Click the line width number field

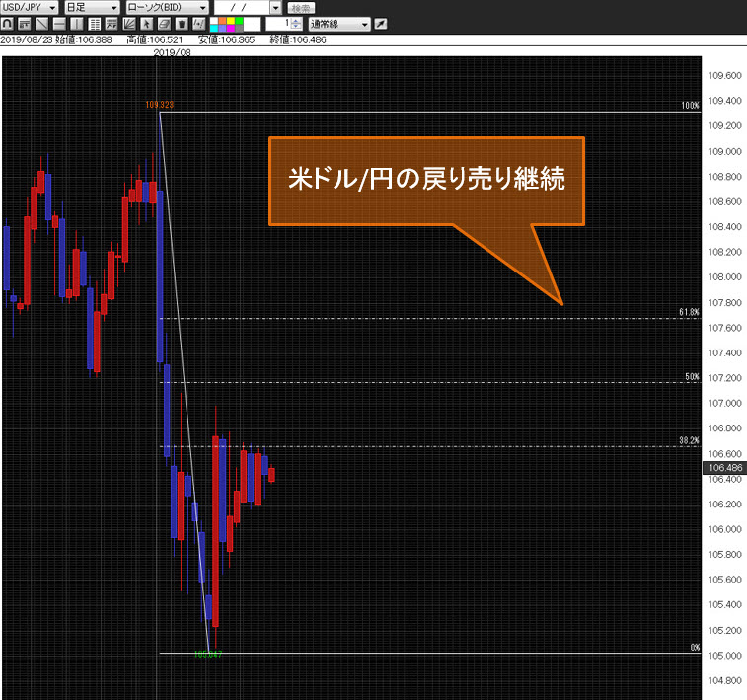click(x=278, y=24)
